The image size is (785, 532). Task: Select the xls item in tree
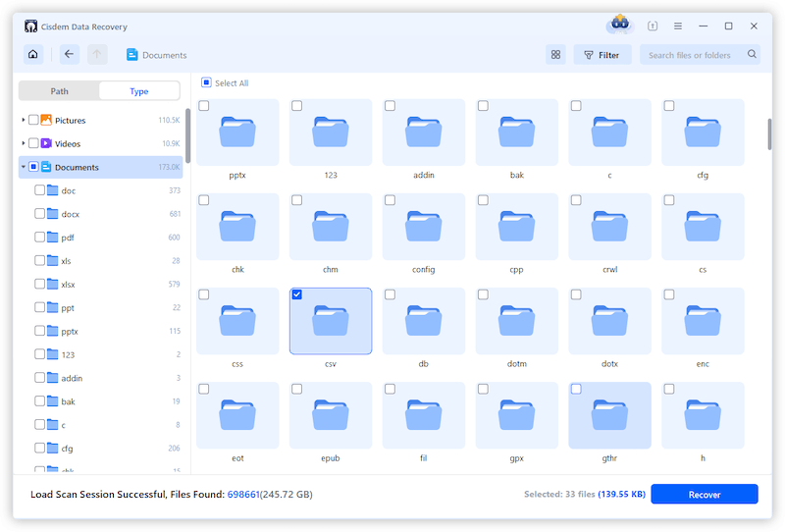pos(101,260)
